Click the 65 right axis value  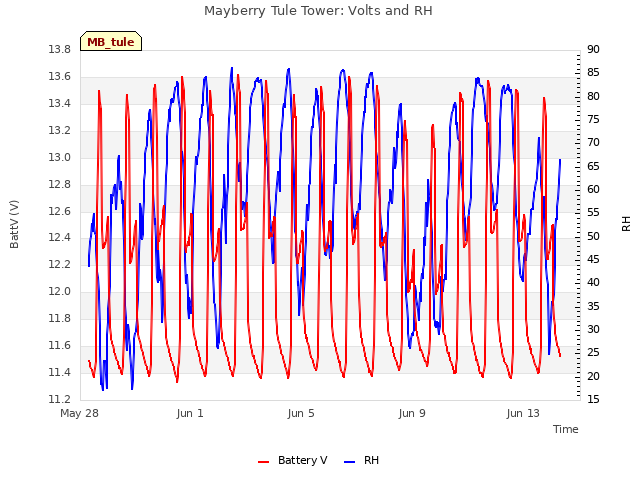(593, 166)
